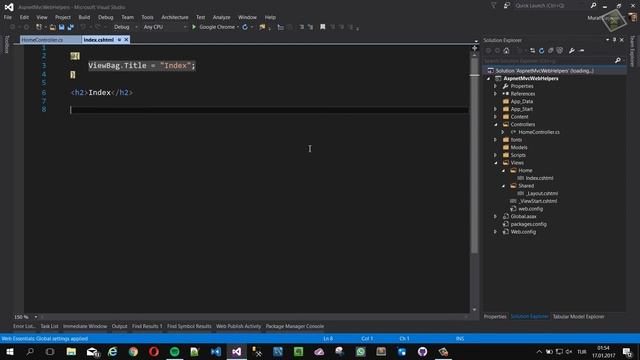Collapse the Views folder
Image resolution: width=640 pixels, height=360 pixels.
tap(496, 163)
